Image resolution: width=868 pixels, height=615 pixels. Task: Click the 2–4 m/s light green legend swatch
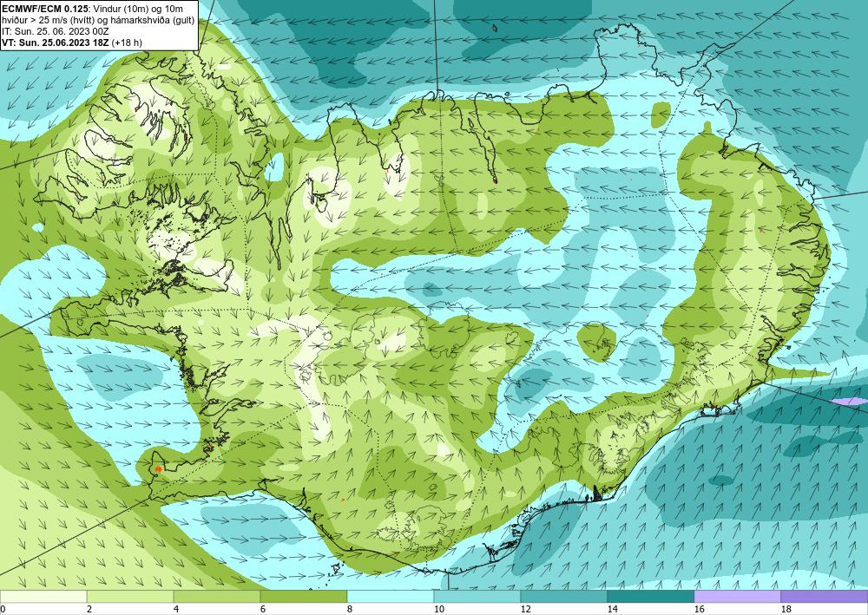(x=130, y=597)
